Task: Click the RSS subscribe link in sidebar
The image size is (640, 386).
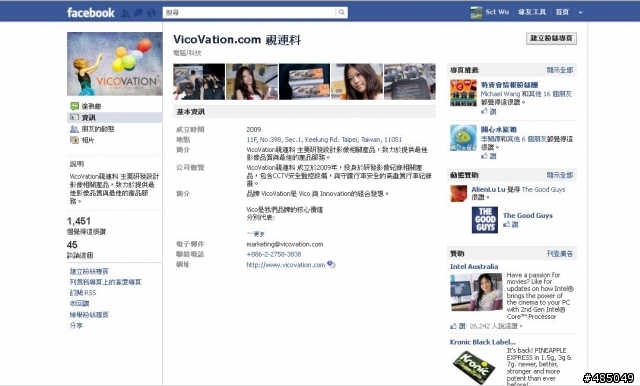Action: click(x=83, y=293)
